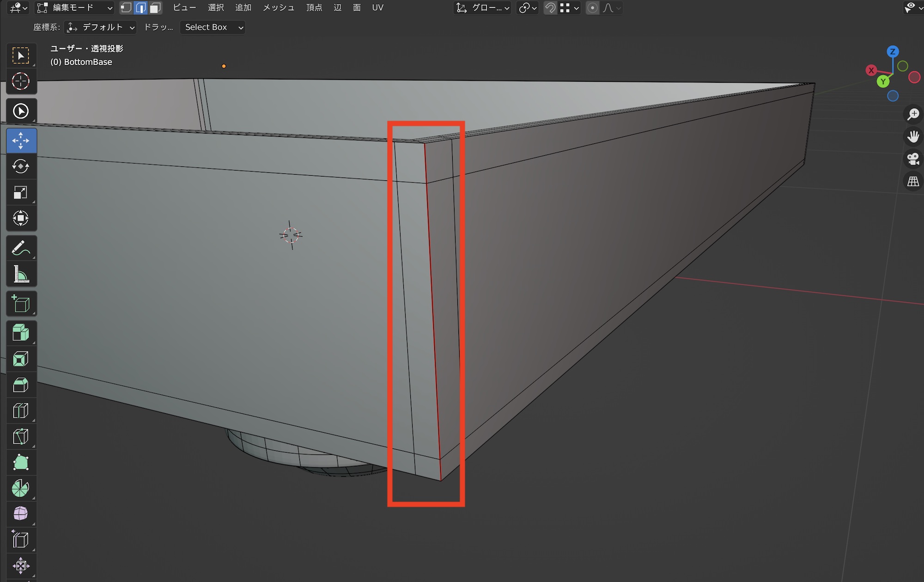Viewport: 924px width, 582px height.
Task: Select the Inset Faces tool
Action: click(21, 359)
